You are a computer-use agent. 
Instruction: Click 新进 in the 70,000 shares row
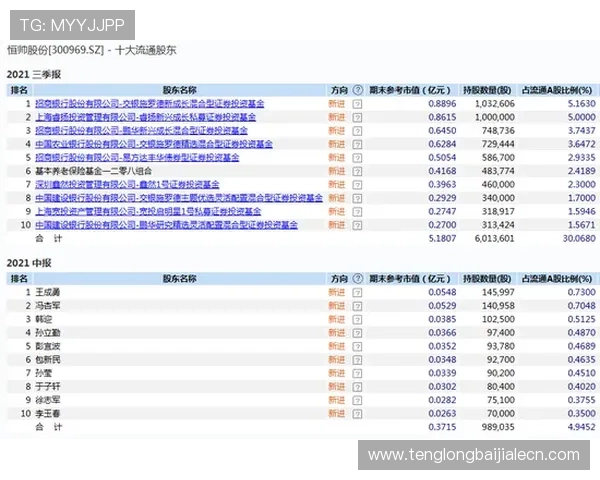(337, 413)
